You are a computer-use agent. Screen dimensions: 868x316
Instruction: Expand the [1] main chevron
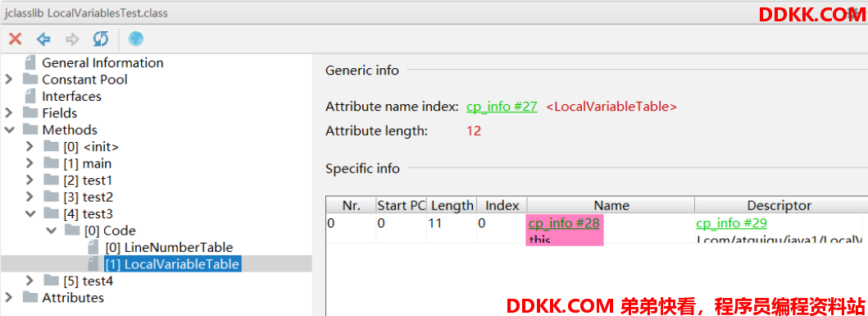point(30,163)
